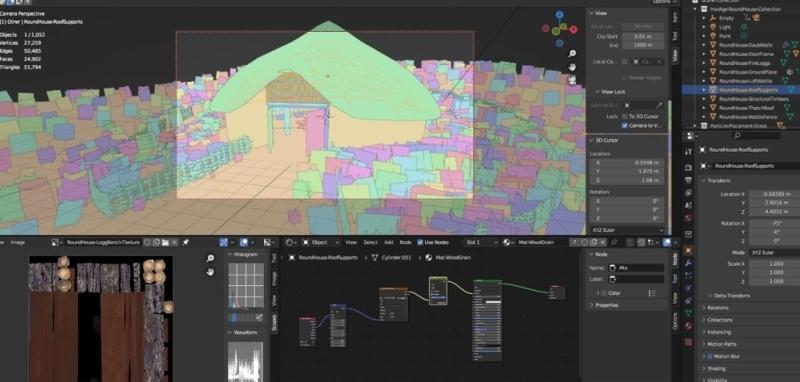This screenshot has height=382, width=800.
Task: Click the Clip Start value field
Action: point(643,36)
